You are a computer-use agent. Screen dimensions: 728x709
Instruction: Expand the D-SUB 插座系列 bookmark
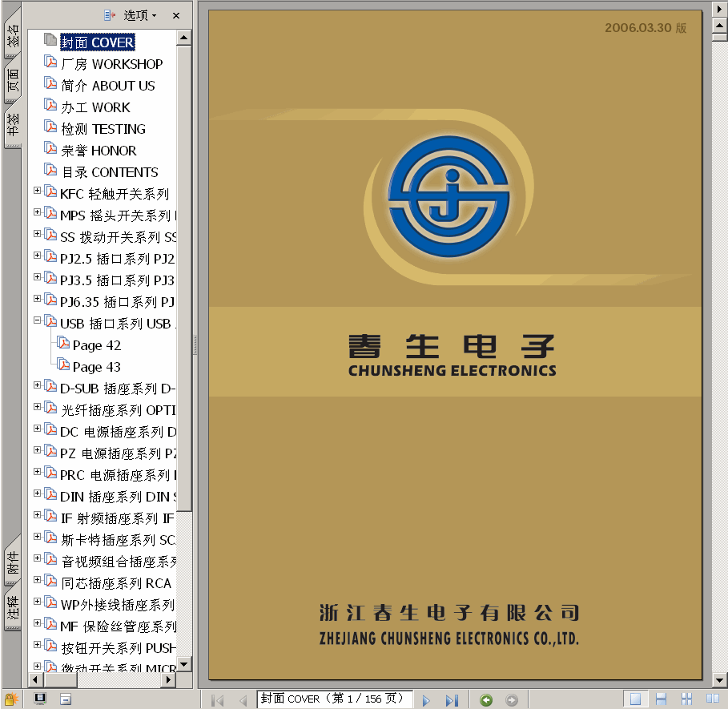pyautogui.click(x=37, y=385)
